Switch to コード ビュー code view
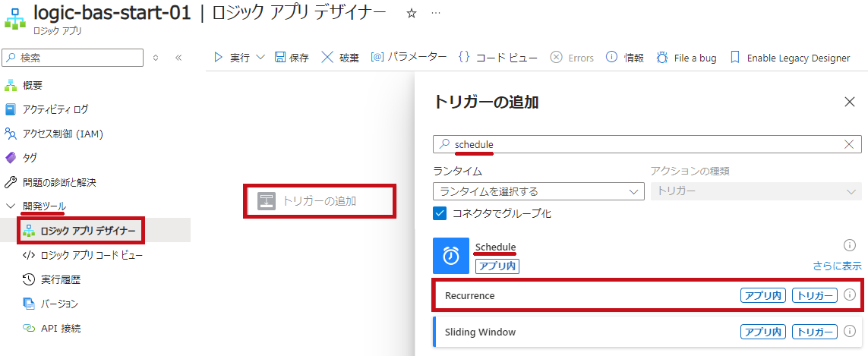The image size is (868, 356). tap(498, 58)
